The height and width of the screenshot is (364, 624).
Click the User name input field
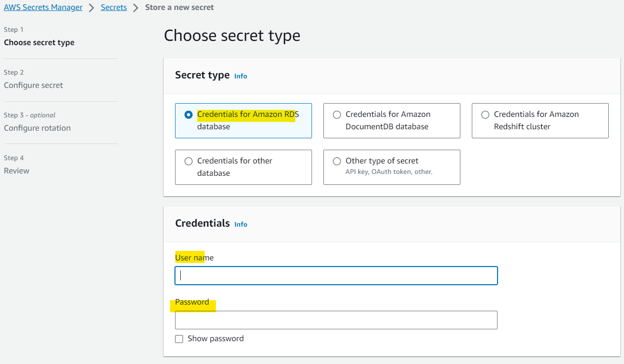[x=336, y=276]
